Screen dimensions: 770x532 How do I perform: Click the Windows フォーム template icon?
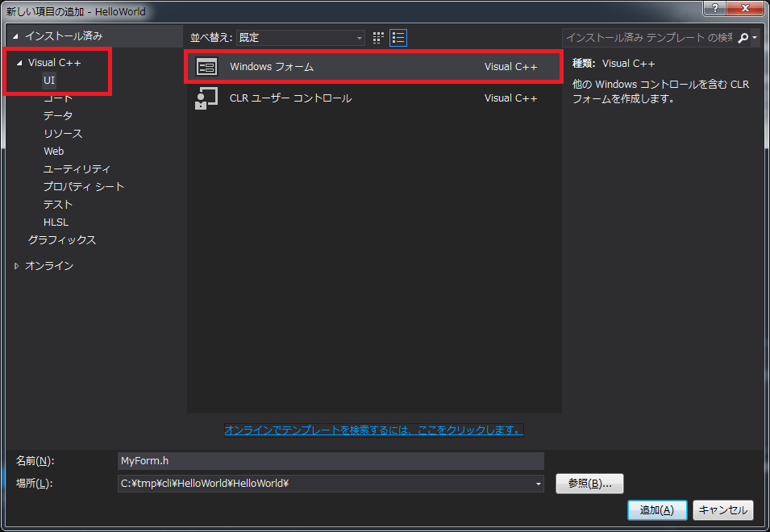click(x=206, y=67)
